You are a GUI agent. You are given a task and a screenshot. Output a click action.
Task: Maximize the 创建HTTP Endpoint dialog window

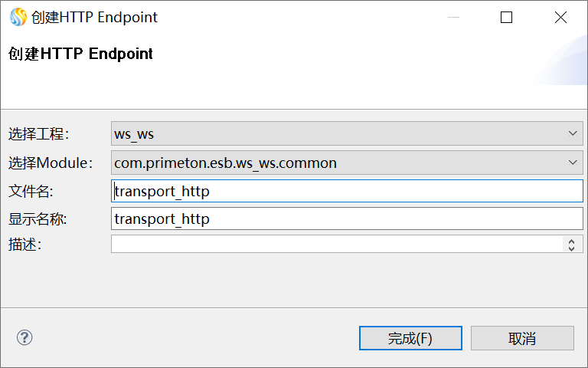click(x=506, y=17)
